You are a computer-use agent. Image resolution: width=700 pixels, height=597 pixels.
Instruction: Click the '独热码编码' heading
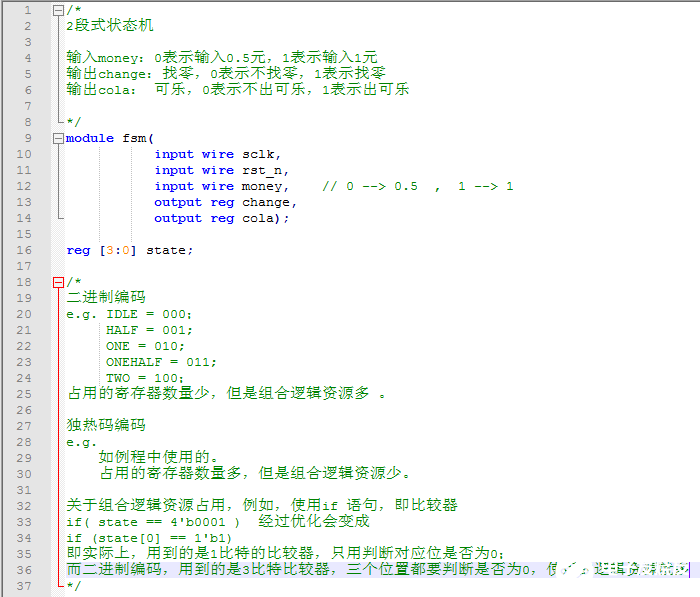(x=106, y=425)
